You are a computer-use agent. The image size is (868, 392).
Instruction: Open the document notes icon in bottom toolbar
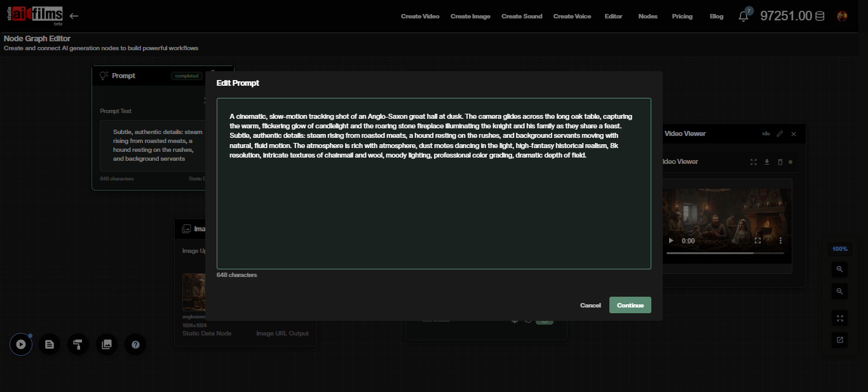pyautogui.click(x=50, y=344)
